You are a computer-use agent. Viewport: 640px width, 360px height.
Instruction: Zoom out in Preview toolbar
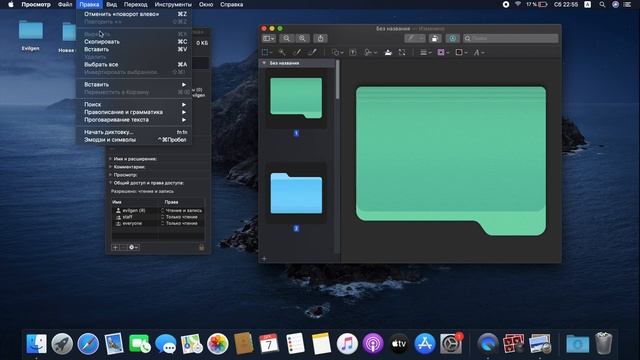(x=287, y=38)
